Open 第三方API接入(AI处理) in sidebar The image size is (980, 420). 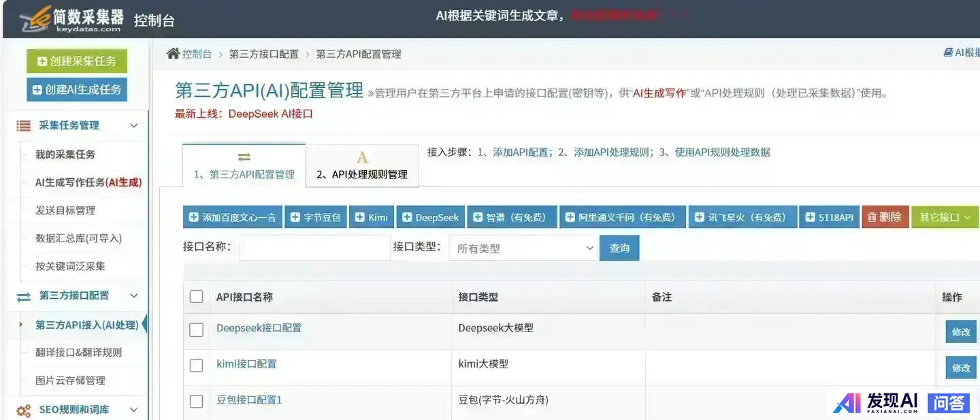[86, 325]
